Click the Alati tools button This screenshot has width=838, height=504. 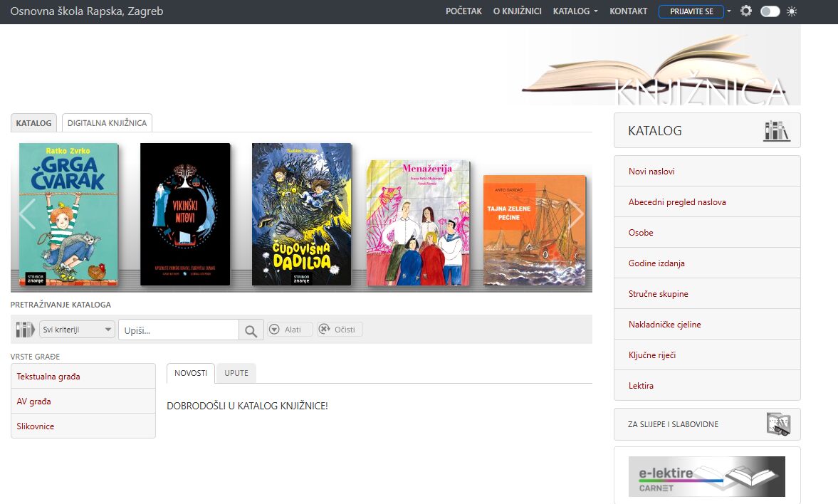290,330
